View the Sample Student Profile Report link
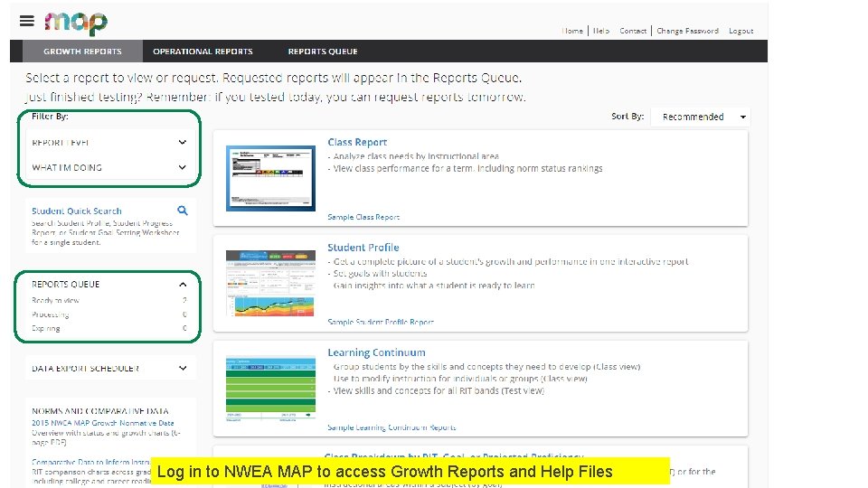 click(381, 322)
